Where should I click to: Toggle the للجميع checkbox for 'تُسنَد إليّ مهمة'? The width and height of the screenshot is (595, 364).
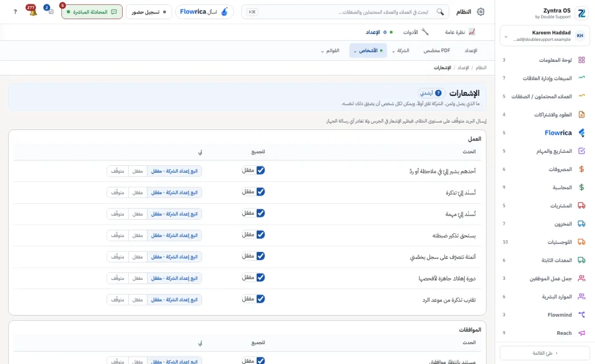pyautogui.click(x=260, y=213)
